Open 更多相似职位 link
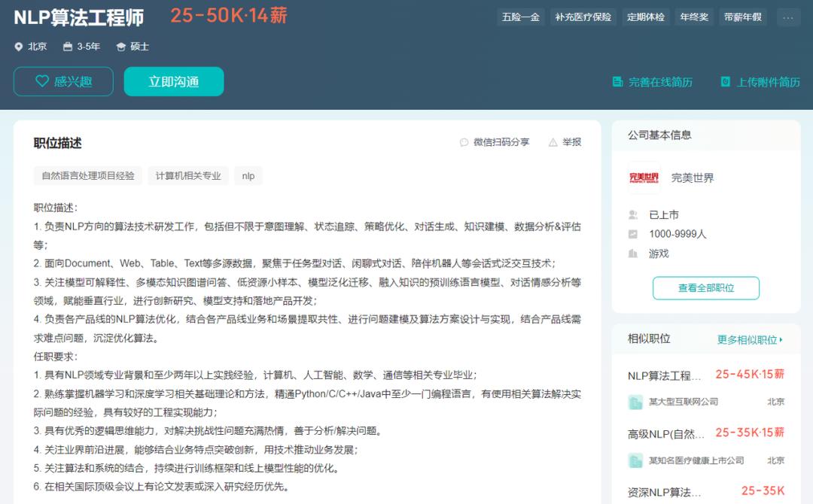The height and width of the screenshot is (504, 813). [x=750, y=340]
